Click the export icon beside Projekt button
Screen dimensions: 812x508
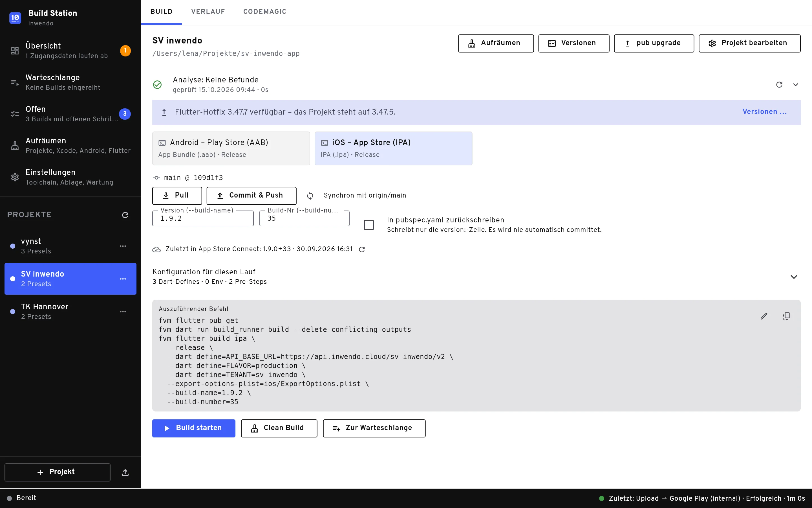pos(125,472)
